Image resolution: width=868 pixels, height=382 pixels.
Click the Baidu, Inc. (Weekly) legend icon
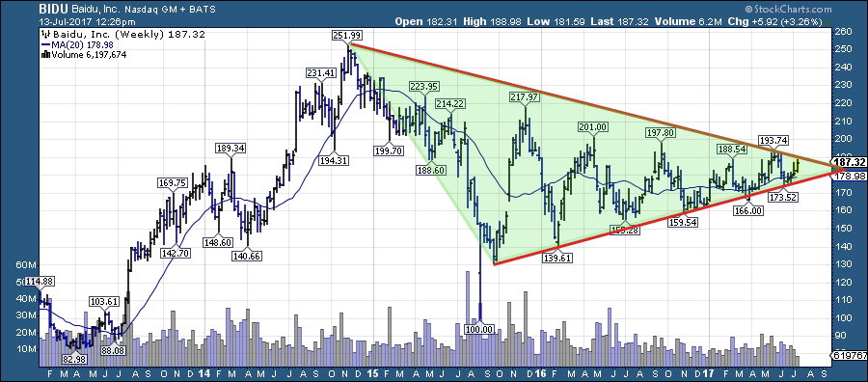[46, 35]
